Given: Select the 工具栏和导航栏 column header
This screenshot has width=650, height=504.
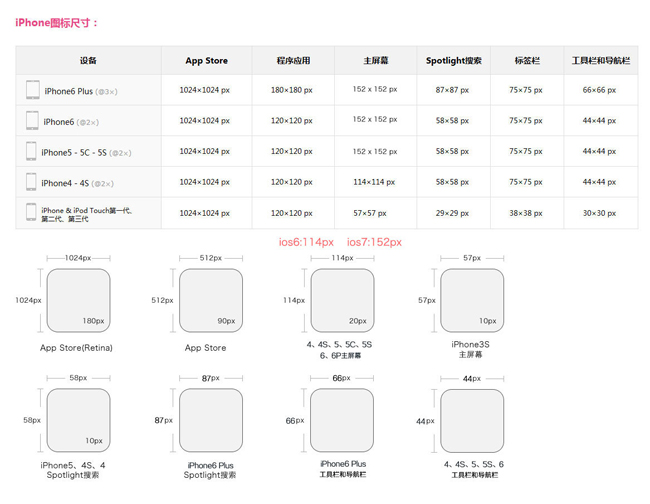Looking at the screenshot, I should 600,61.
